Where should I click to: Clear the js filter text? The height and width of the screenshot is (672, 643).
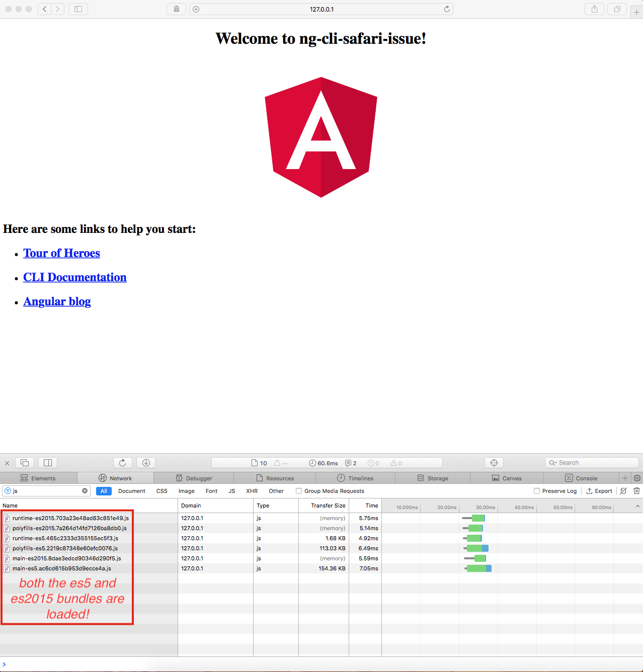pyautogui.click(x=85, y=491)
